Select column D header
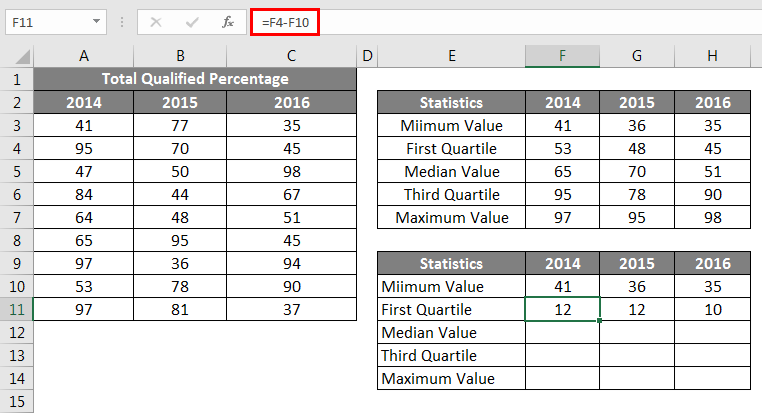762x413 pixels. 367,56
